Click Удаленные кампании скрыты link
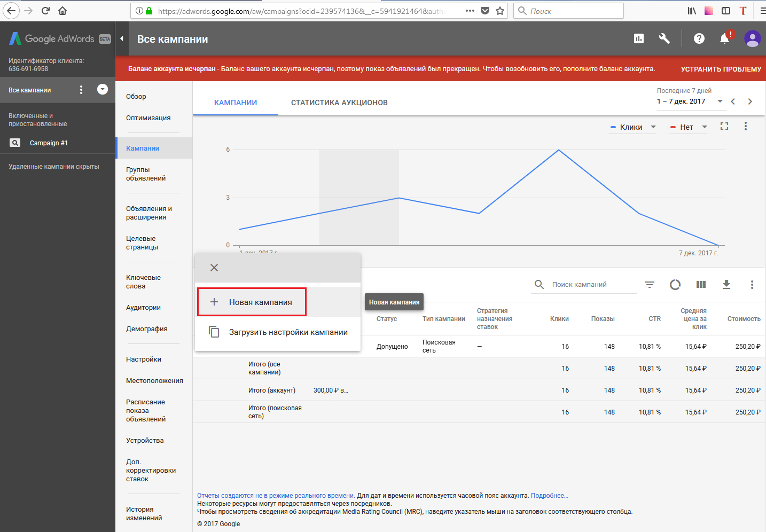766x532 pixels. coord(54,167)
